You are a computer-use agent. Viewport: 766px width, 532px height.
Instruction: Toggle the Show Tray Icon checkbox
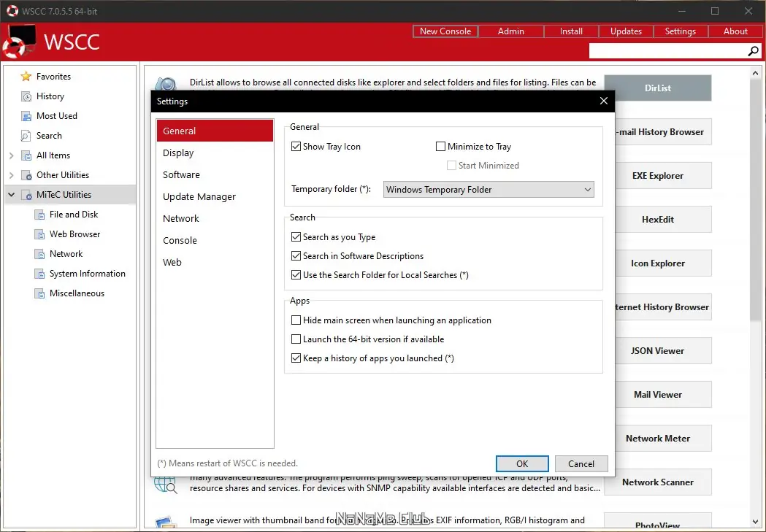[296, 147]
